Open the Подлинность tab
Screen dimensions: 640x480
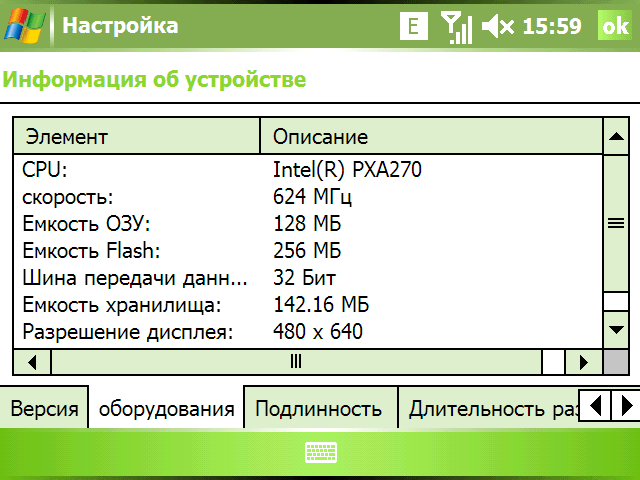coord(318,408)
